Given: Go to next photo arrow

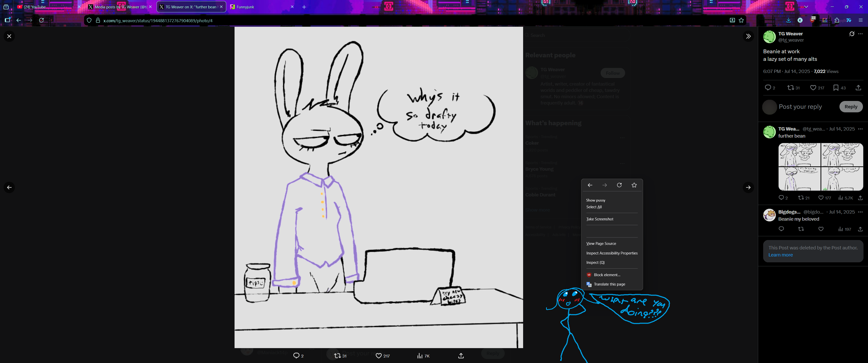Looking at the screenshot, I should [x=748, y=187].
